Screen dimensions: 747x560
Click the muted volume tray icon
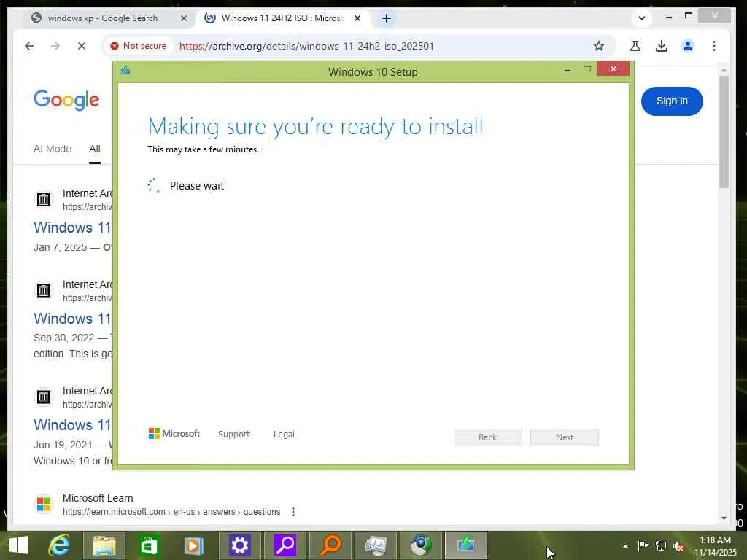click(678, 546)
